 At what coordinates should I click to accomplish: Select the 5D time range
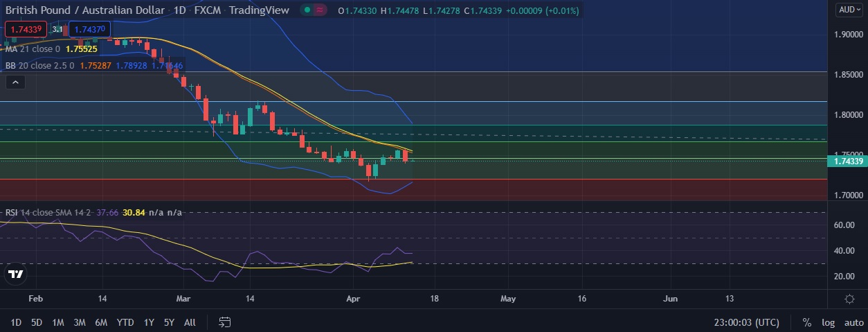click(x=37, y=322)
